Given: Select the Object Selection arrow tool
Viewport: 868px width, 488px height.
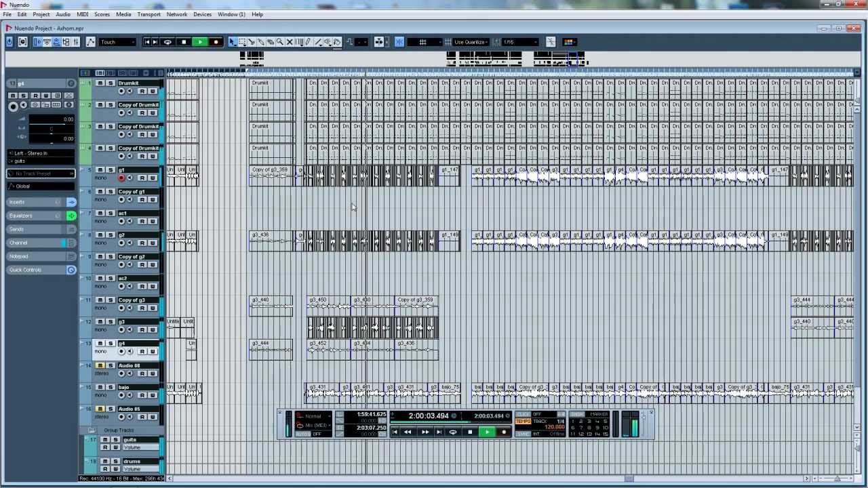Looking at the screenshot, I should click(x=233, y=42).
